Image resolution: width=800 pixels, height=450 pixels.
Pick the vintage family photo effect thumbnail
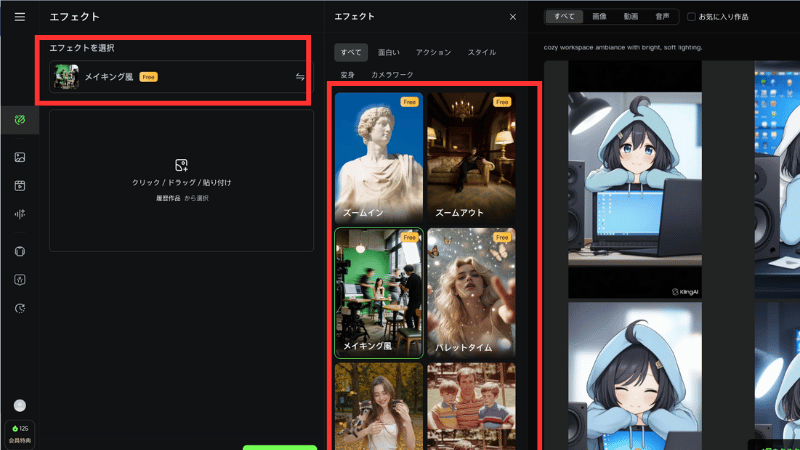(471, 407)
